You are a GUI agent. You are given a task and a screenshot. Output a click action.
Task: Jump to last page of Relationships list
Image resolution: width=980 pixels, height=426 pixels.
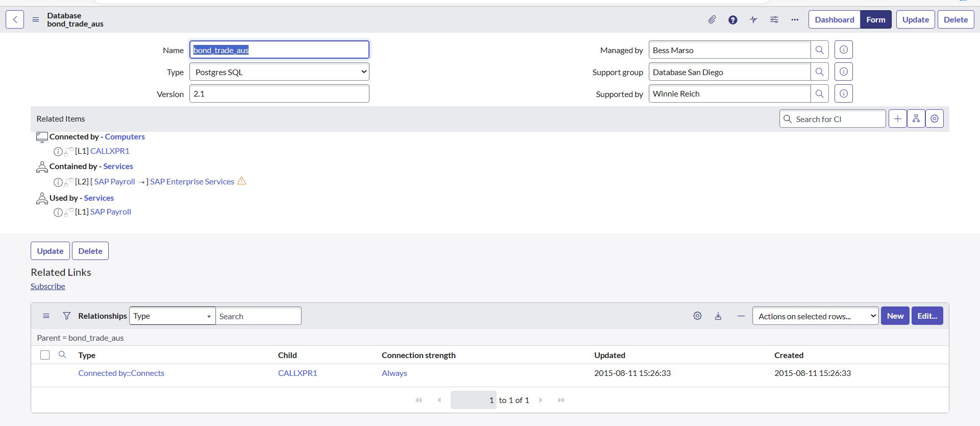pyautogui.click(x=561, y=400)
